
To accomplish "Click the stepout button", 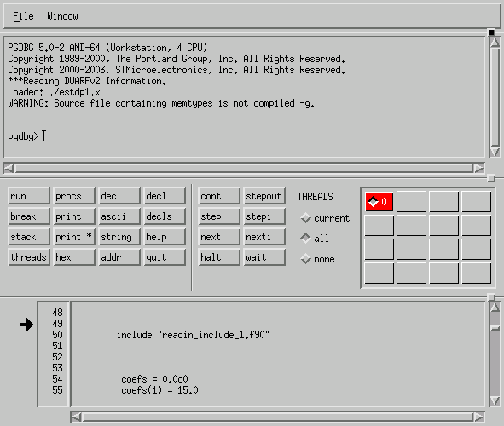I will point(264,196).
